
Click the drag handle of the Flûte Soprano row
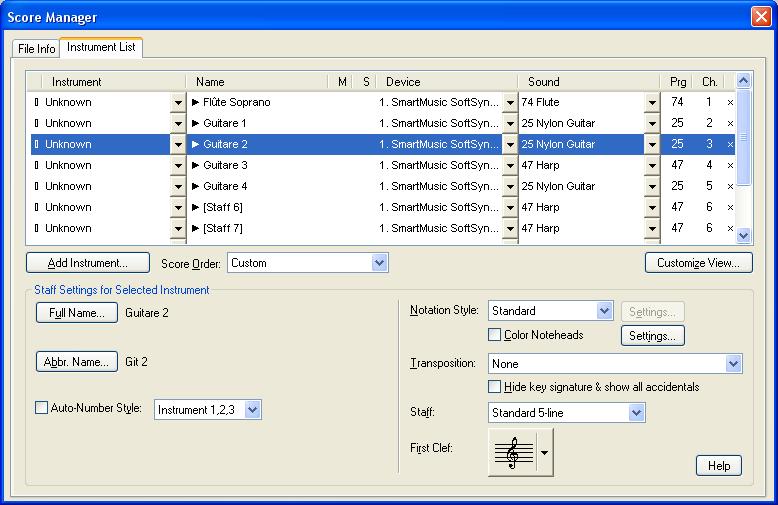pos(36,102)
